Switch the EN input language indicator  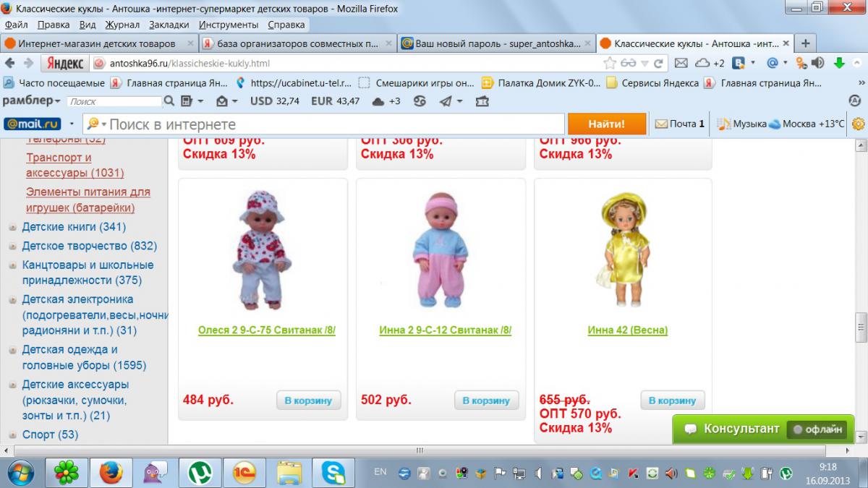[x=380, y=472]
